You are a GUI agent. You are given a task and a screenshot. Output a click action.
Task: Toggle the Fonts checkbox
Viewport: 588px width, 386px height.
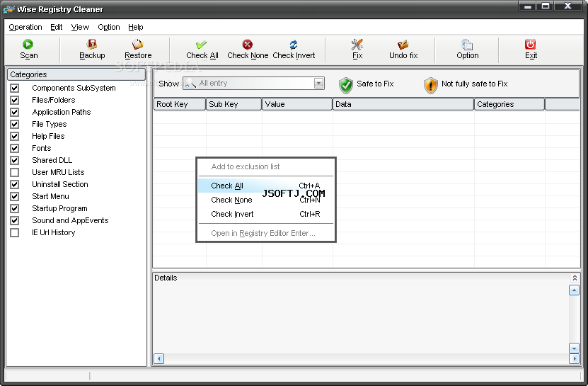coord(15,148)
